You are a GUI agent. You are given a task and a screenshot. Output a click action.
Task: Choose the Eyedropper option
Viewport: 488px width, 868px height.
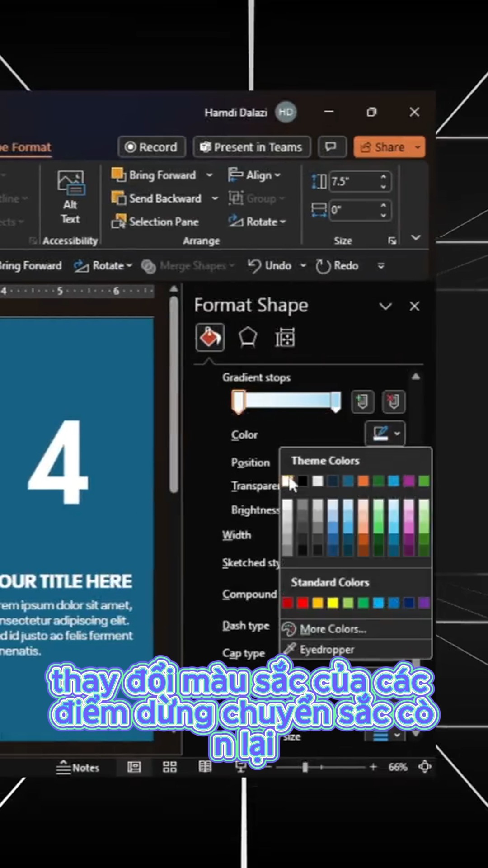tap(356, 649)
